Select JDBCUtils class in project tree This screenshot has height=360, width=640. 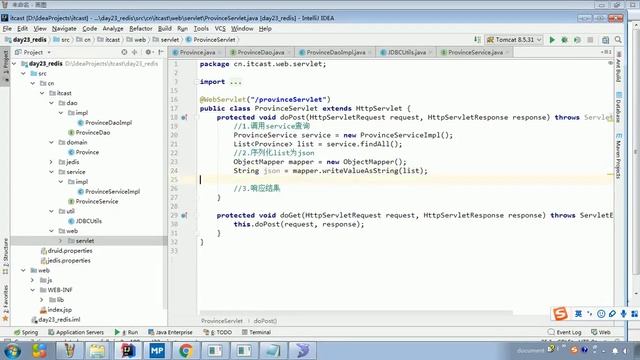pyautogui.click(x=89, y=221)
